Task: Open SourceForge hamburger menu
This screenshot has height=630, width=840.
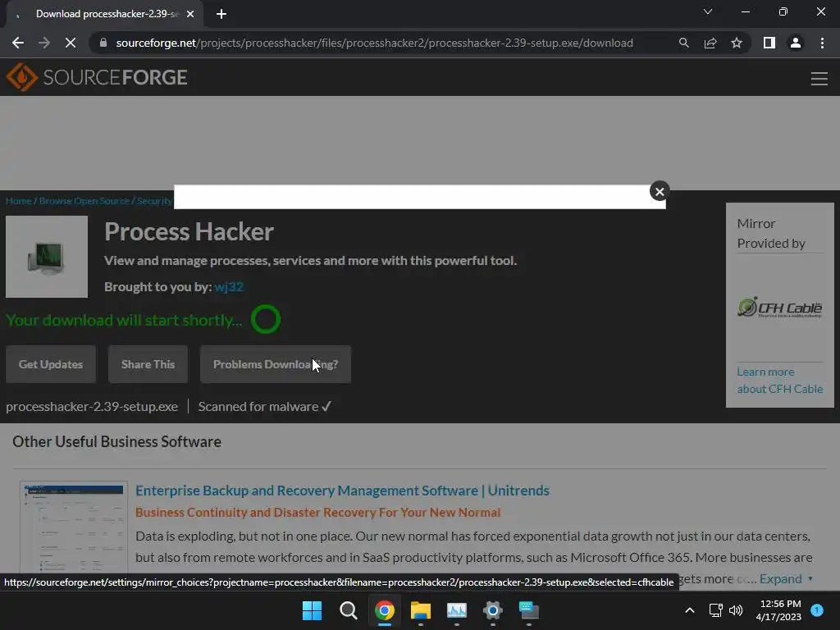Action: pyautogui.click(x=819, y=79)
